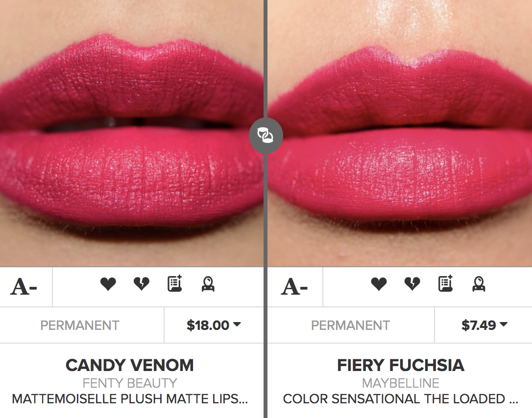Click the broken heart icon under Fiery Fuchsia
The height and width of the screenshot is (418, 532).
click(x=412, y=284)
